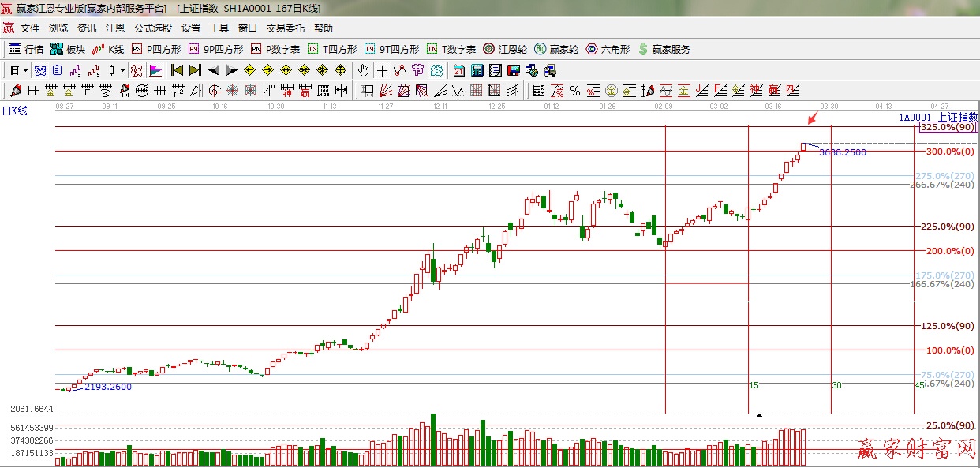
Task: Click the percent sign drawing tool
Action: click(575, 91)
